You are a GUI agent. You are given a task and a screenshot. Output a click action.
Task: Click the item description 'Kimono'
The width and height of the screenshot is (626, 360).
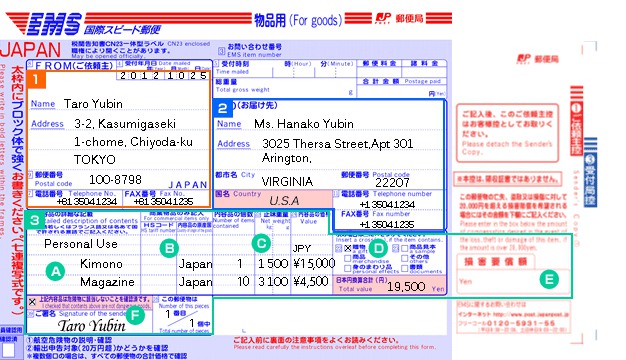pyautogui.click(x=101, y=264)
